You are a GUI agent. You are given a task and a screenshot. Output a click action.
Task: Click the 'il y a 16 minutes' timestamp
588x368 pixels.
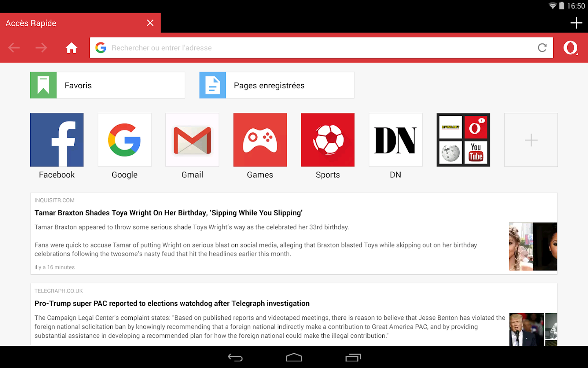pyautogui.click(x=54, y=267)
